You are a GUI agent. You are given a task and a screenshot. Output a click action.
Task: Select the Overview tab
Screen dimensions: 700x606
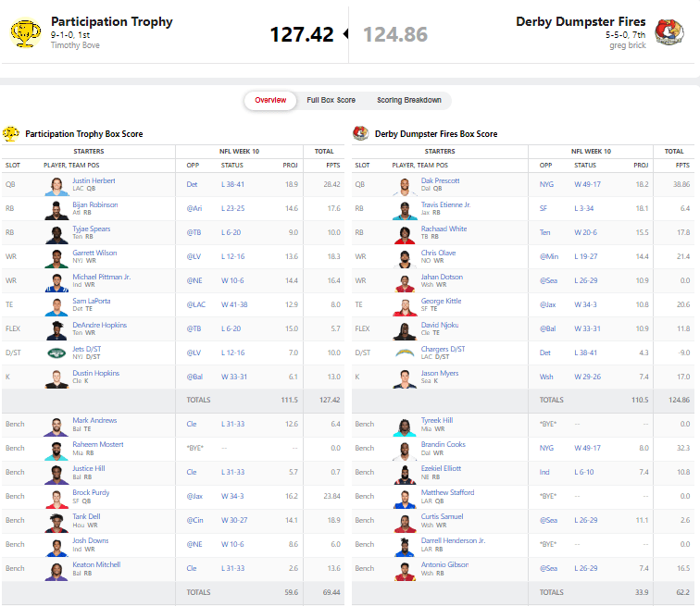[270, 100]
